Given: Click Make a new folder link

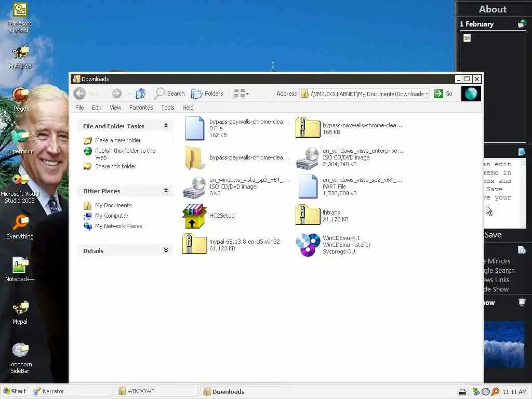Looking at the screenshot, I should point(117,140).
